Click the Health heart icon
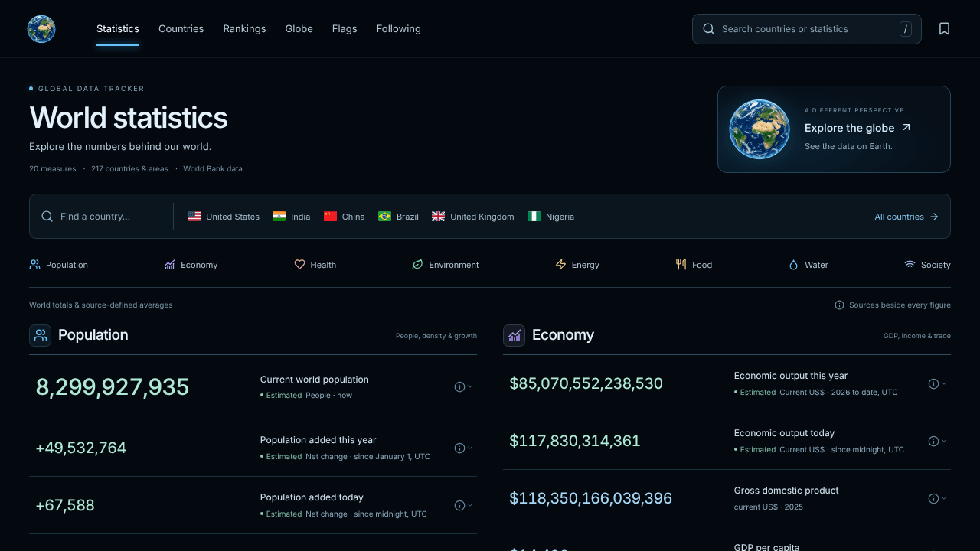The height and width of the screenshot is (551, 980). point(299,265)
